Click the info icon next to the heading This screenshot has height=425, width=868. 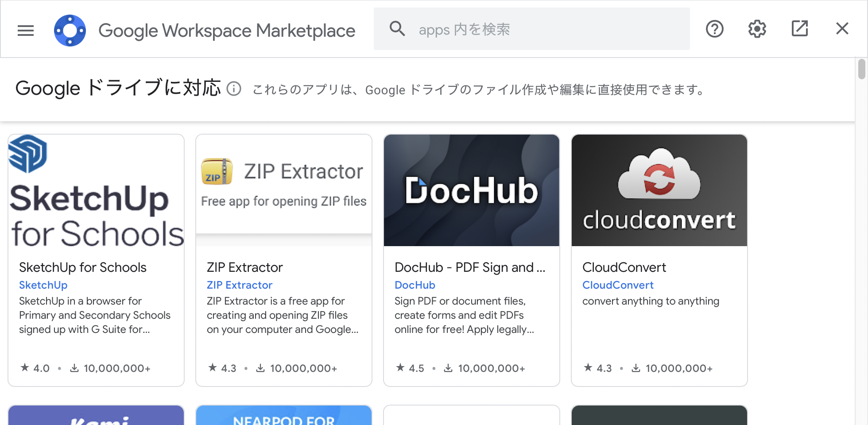pyautogui.click(x=234, y=89)
